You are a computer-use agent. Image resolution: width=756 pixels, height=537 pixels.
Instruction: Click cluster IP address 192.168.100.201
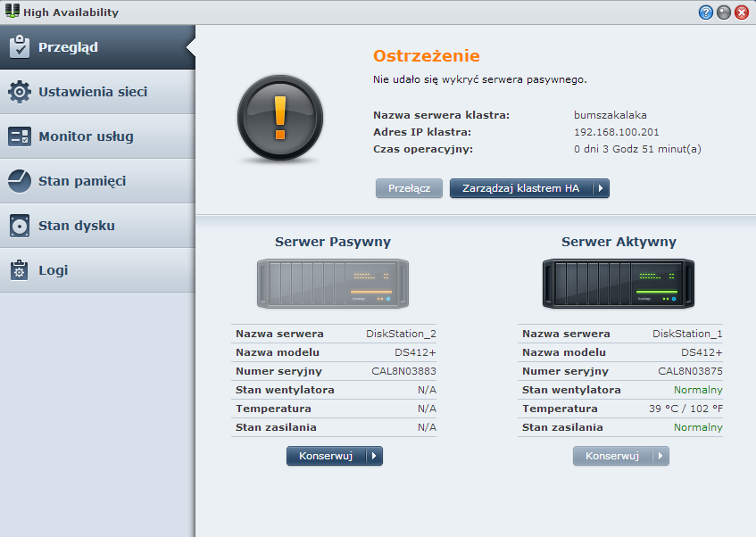[x=616, y=132]
